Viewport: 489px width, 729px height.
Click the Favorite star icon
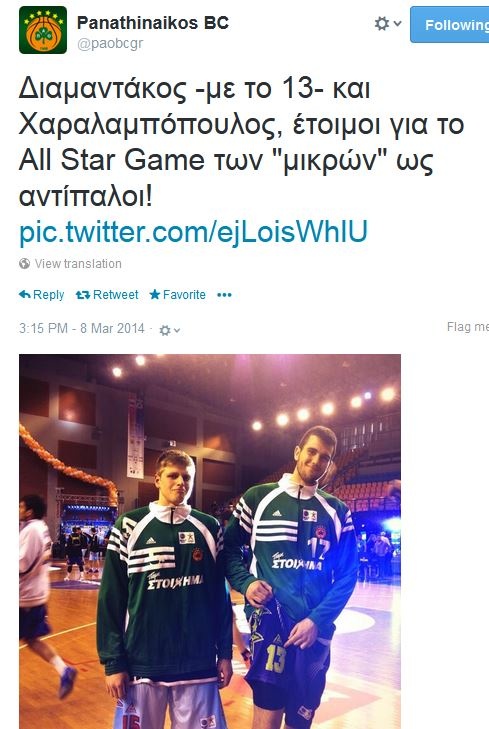tap(155, 294)
